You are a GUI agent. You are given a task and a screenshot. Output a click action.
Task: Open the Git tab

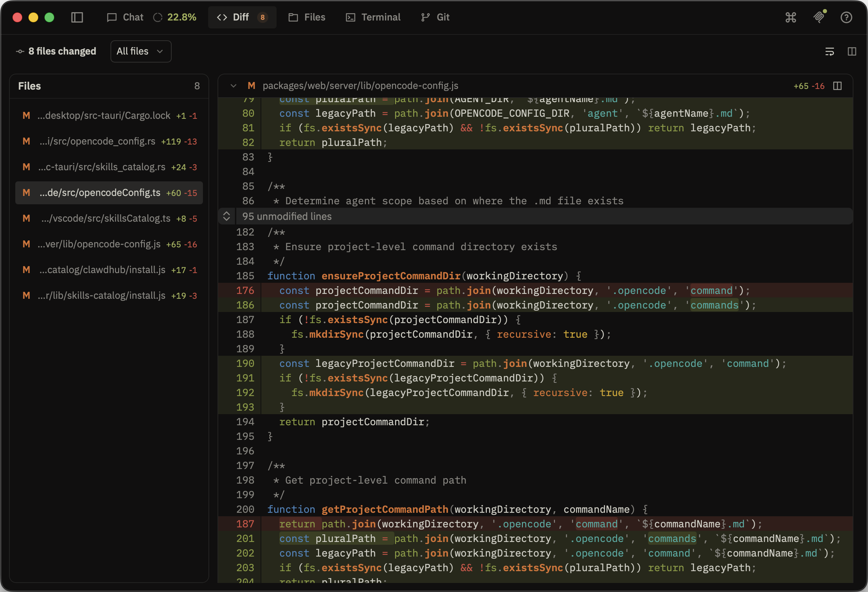435,17
